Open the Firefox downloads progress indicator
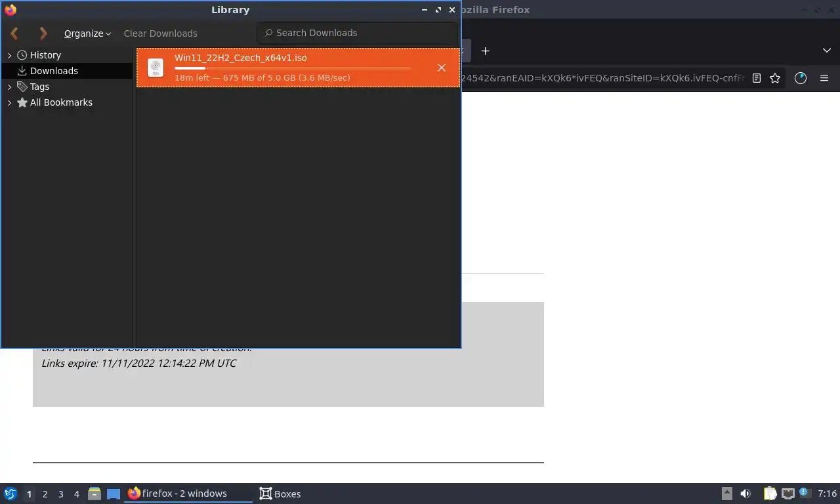This screenshot has width=840, height=504. [x=800, y=78]
